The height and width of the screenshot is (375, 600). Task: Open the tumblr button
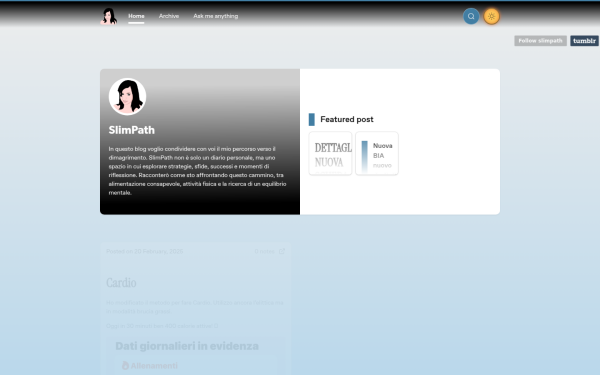click(584, 41)
